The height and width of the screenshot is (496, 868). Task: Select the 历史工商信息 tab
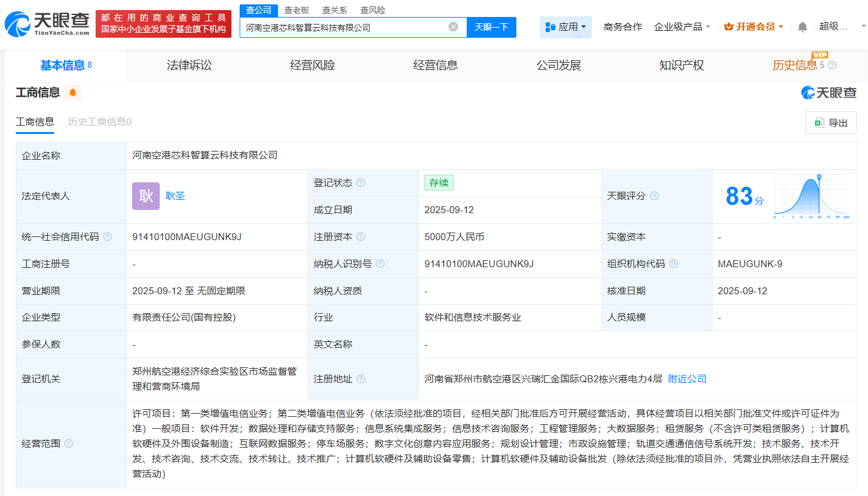coord(99,123)
